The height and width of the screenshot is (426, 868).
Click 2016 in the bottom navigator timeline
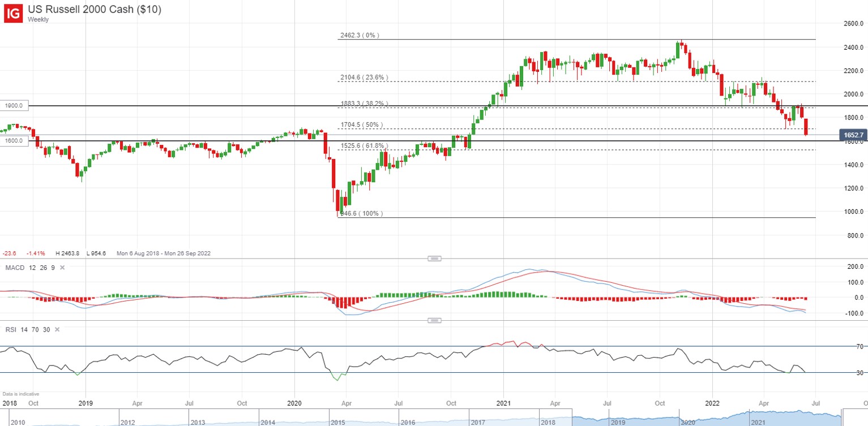(x=407, y=422)
